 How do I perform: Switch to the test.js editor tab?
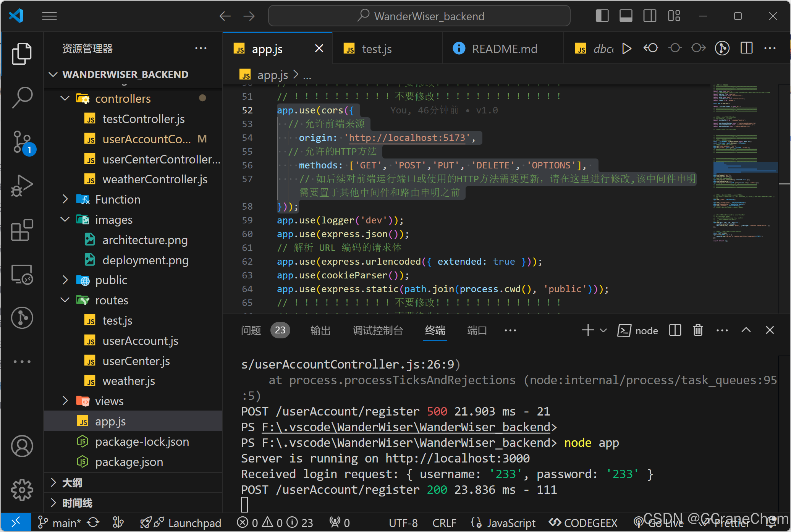click(376, 49)
